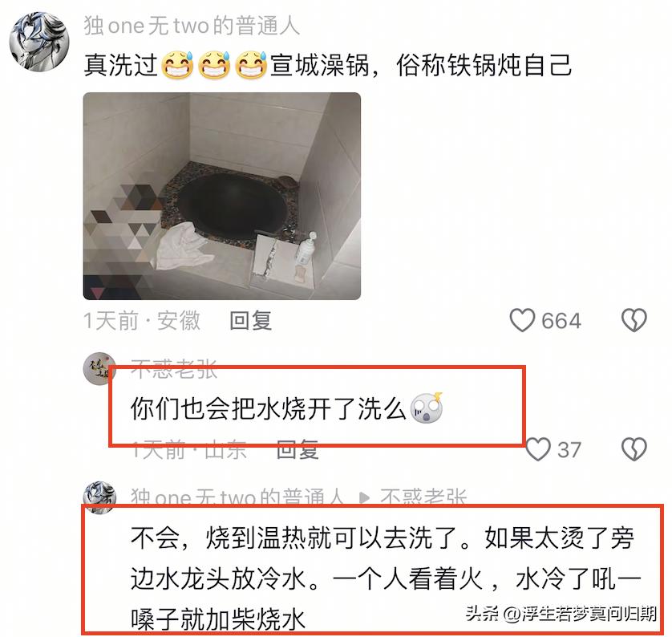The width and height of the screenshot is (672, 637).
Task: Tap the broken heart on 不惑老张's reply
Action: [634, 448]
